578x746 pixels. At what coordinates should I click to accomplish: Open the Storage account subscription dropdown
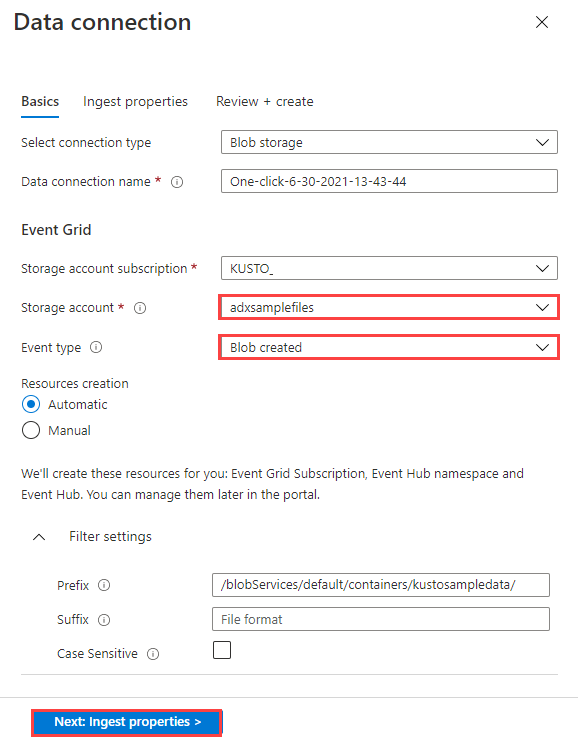389,268
